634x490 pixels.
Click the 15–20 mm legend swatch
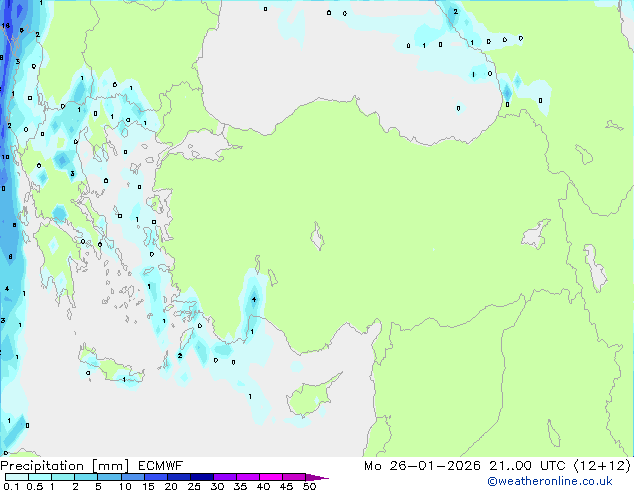pos(155,477)
